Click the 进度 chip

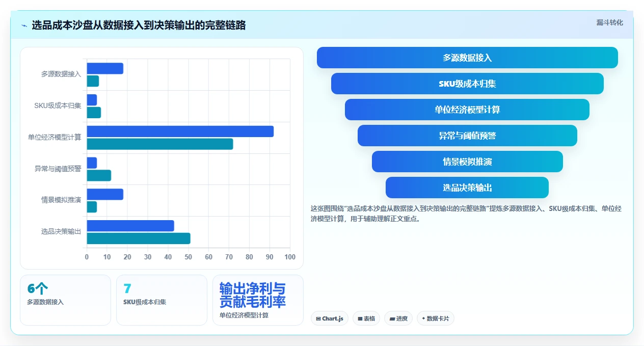(x=398, y=318)
